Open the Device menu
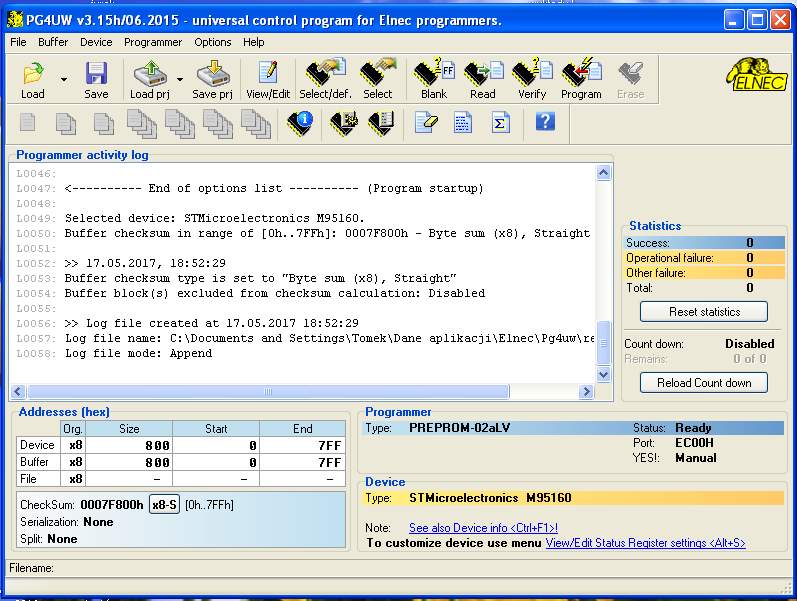Image resolution: width=797 pixels, height=601 pixels. [96, 42]
